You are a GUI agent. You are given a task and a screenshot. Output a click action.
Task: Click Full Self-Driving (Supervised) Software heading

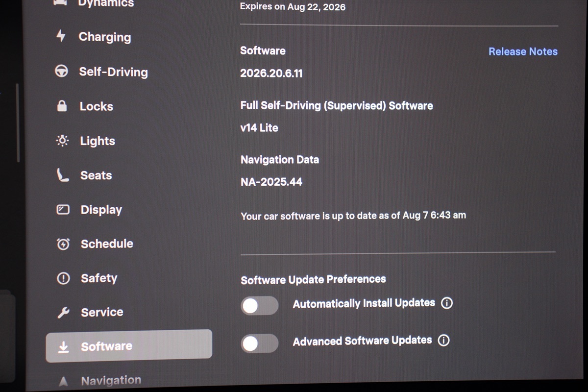(337, 106)
